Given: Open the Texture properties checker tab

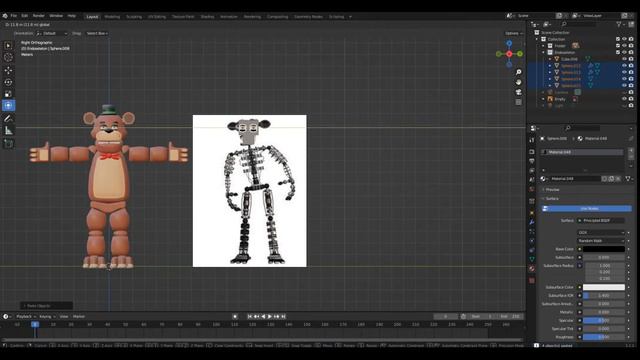Looking at the screenshot, I should [x=531, y=280].
